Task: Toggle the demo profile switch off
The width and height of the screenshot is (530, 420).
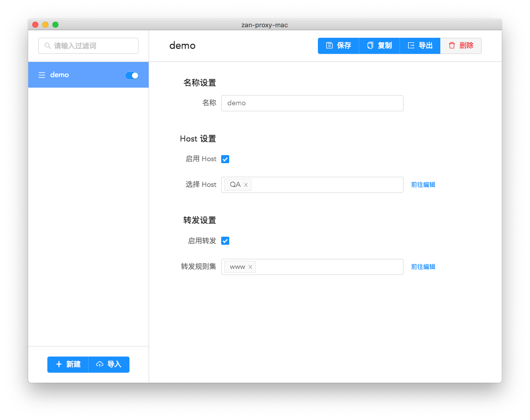Action: (132, 76)
